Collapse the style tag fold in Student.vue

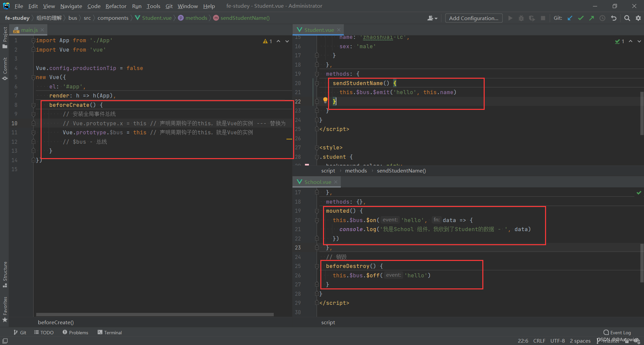(317, 148)
